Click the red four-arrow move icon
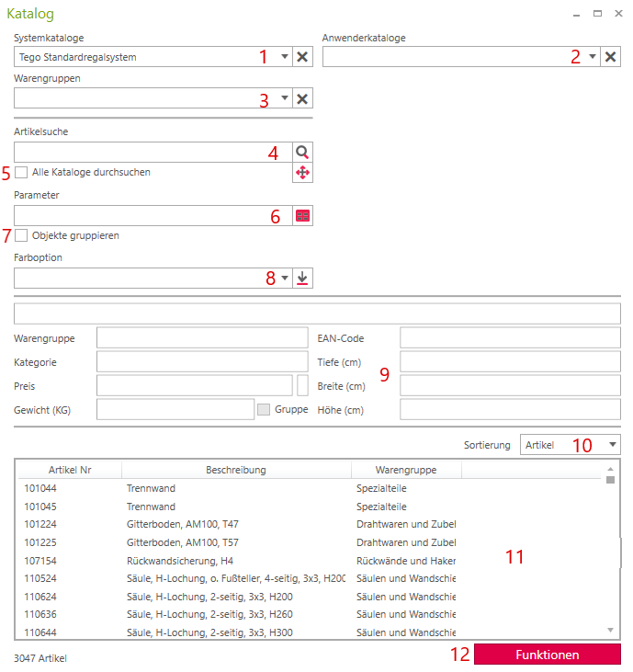 (302, 173)
